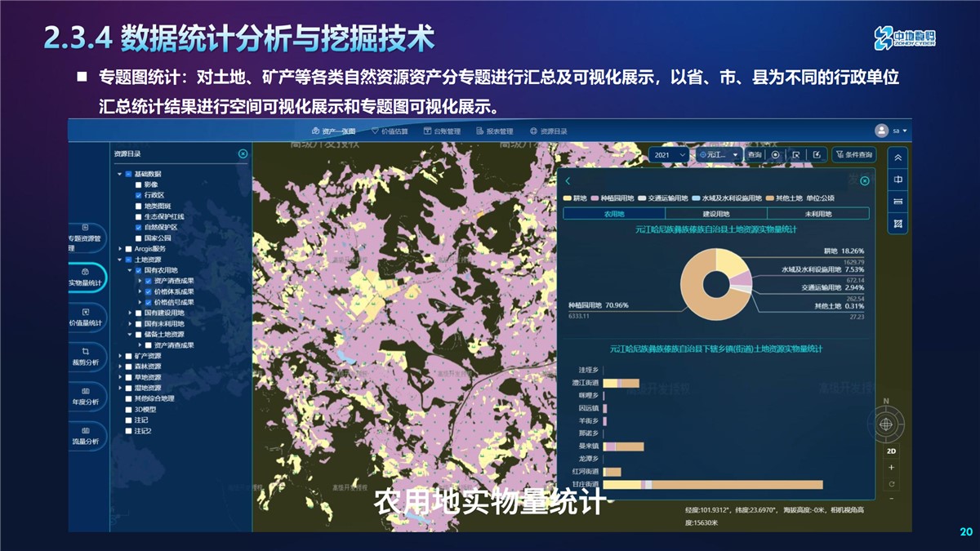Image resolution: width=980 pixels, height=551 pixels.
Task: Expand the 矿产资源 tree node
Action: coord(119,356)
